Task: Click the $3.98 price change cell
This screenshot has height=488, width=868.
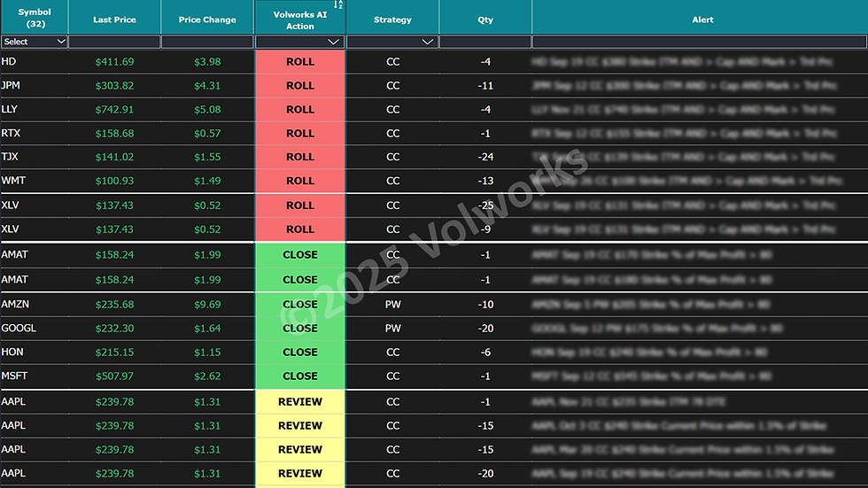Action: (x=207, y=62)
